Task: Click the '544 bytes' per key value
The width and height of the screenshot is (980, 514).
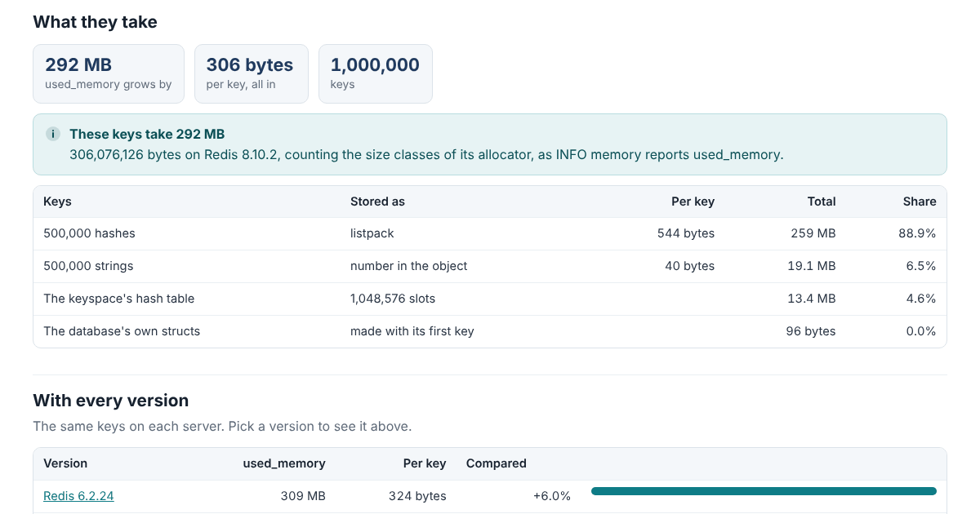Action: [686, 233]
